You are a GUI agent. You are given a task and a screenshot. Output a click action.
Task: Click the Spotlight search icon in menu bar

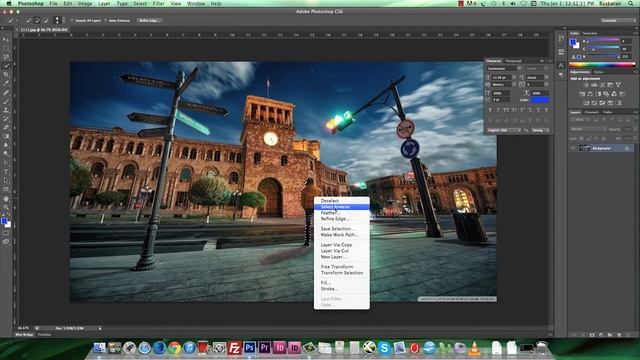[x=631, y=3]
